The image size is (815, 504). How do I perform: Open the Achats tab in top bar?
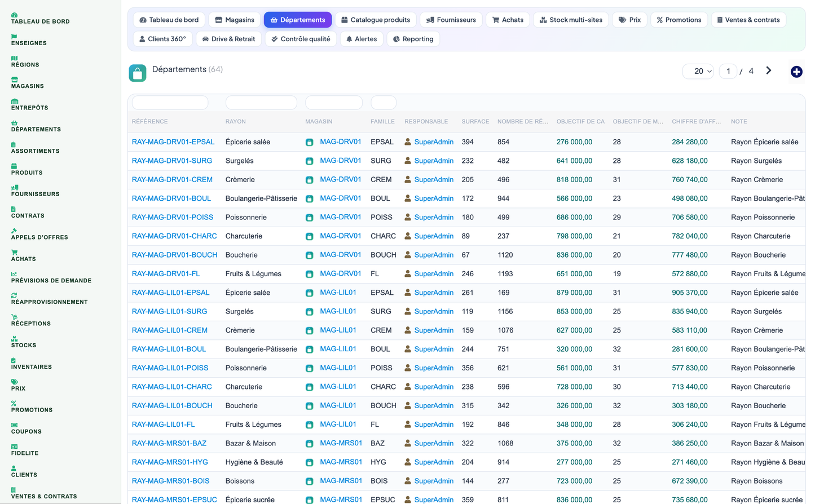(x=508, y=20)
